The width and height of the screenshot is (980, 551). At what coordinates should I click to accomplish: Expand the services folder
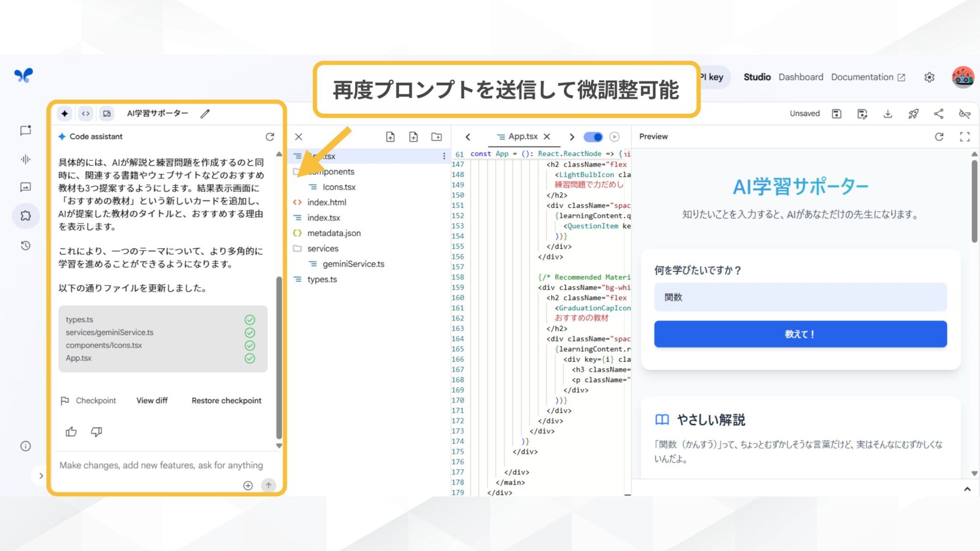pyautogui.click(x=323, y=248)
